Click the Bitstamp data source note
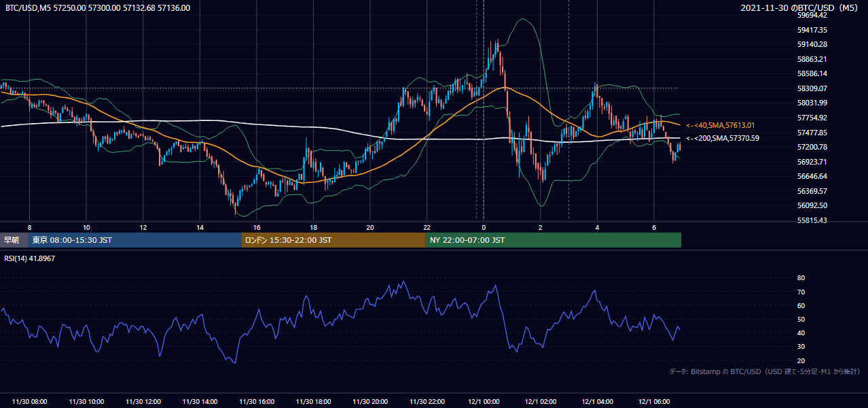Image resolution: width=868 pixels, height=408 pixels. (x=765, y=371)
